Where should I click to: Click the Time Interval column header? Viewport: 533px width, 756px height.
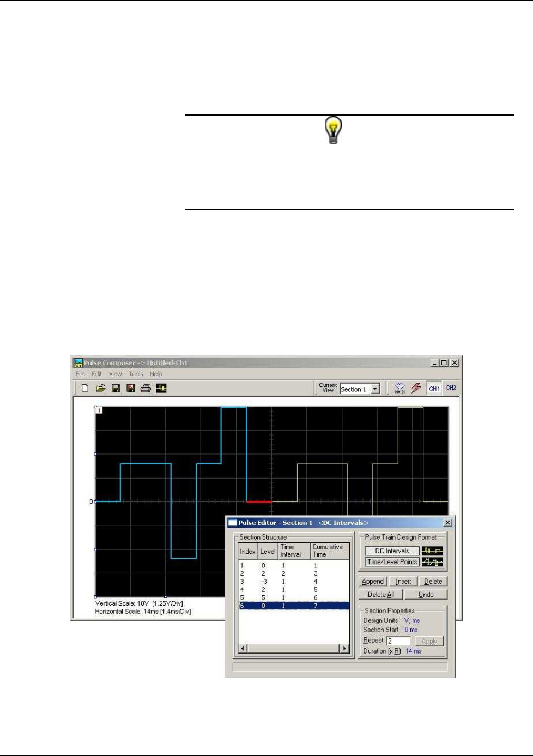coord(294,552)
